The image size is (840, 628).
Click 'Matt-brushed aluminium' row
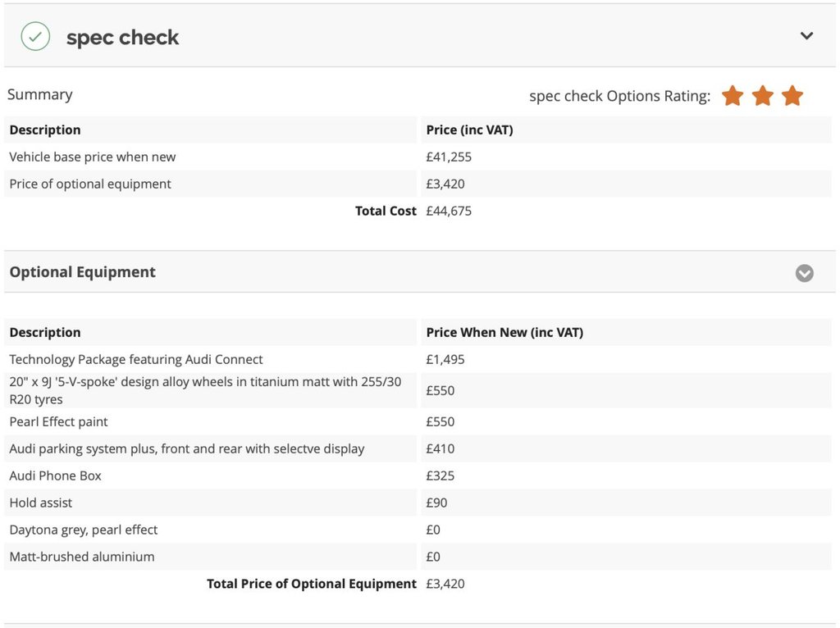(418, 557)
